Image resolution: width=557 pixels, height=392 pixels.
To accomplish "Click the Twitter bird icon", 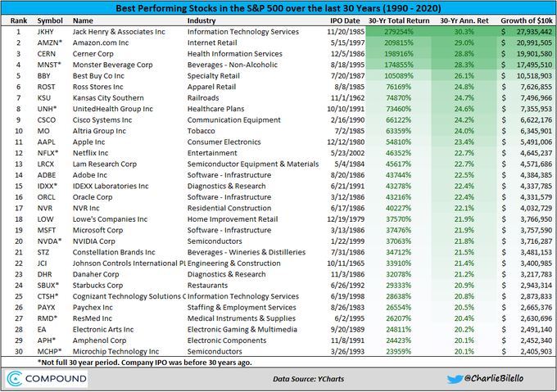I will click(455, 379).
